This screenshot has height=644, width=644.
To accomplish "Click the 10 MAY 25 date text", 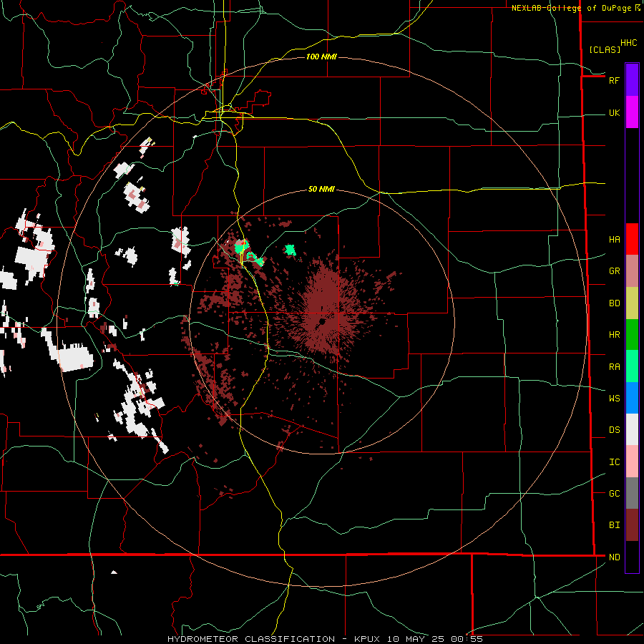I will 415,639.
